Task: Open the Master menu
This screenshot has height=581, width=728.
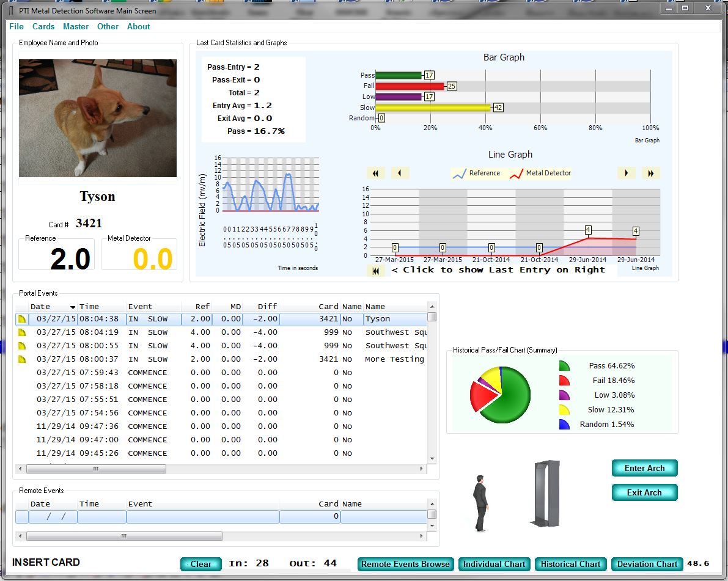Action: 76,26
